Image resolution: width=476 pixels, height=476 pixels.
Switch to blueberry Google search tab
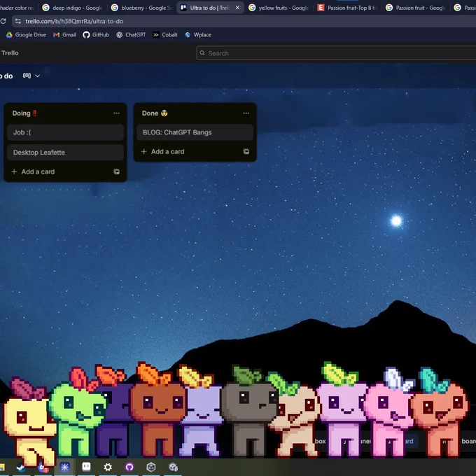pos(141,8)
